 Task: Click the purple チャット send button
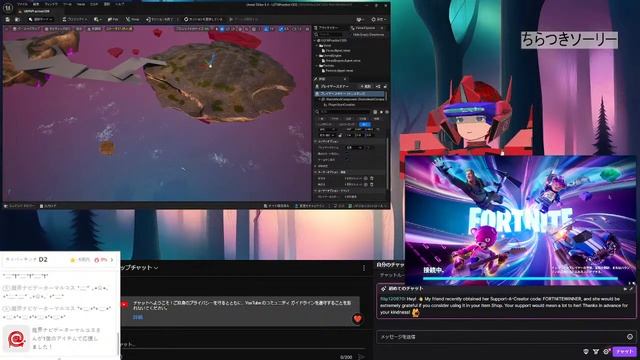click(x=624, y=351)
